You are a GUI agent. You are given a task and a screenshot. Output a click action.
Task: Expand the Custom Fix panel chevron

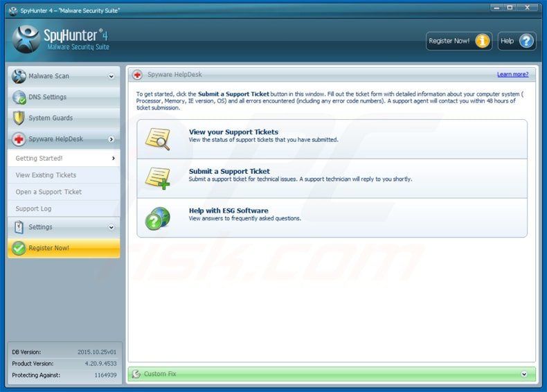[x=524, y=374]
